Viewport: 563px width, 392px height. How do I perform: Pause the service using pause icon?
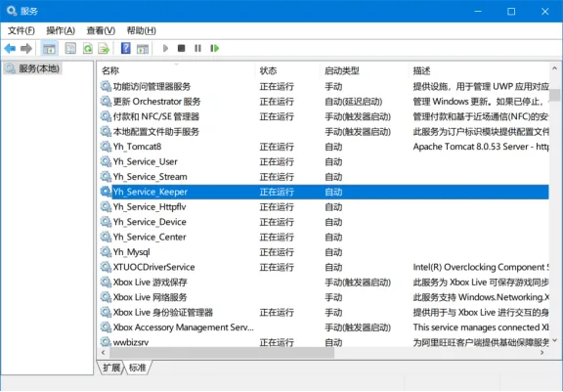pos(197,48)
